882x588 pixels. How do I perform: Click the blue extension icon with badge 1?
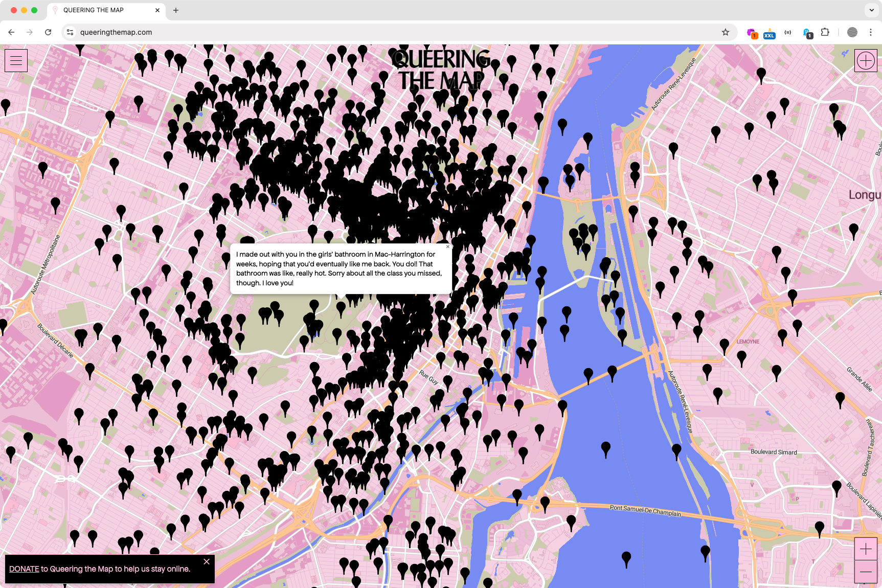[x=807, y=34]
